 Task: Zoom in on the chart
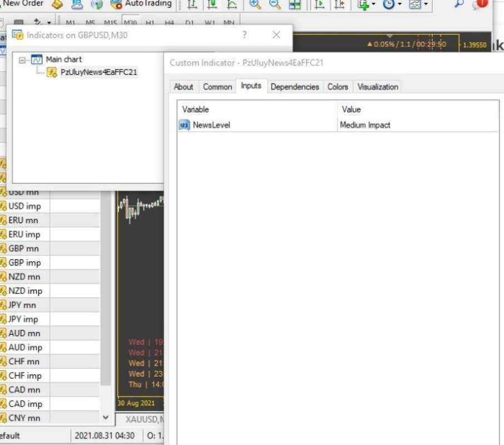pos(256,4)
